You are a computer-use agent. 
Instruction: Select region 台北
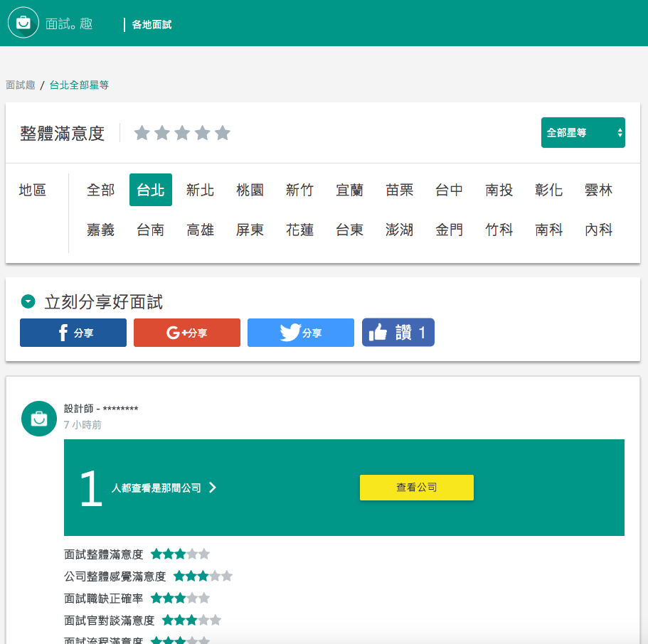point(150,190)
